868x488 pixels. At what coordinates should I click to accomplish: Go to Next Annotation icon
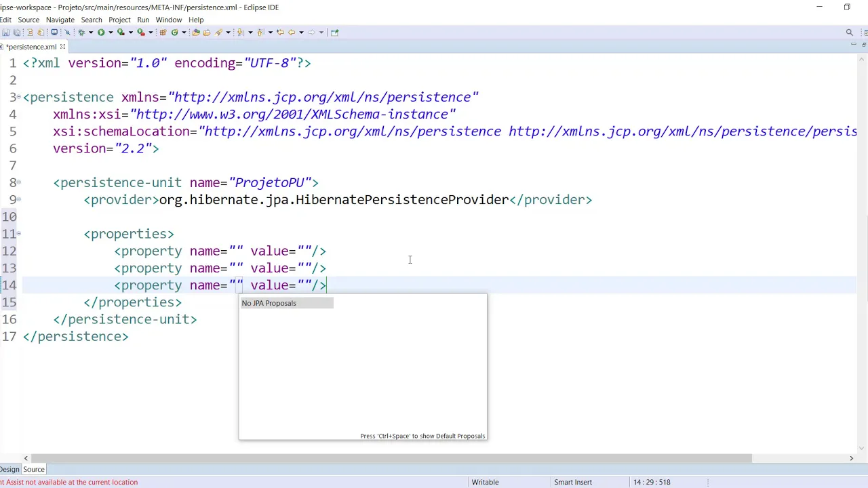click(x=240, y=32)
